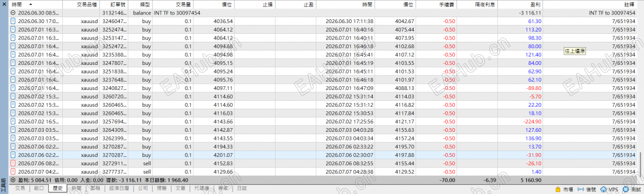Click the vertical scrollbar thumb of the history list

640,163
